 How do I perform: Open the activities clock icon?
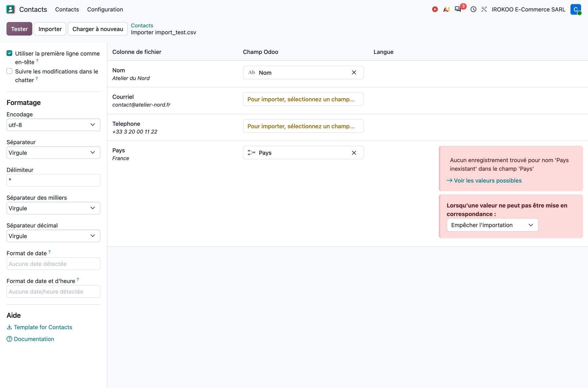click(x=473, y=9)
